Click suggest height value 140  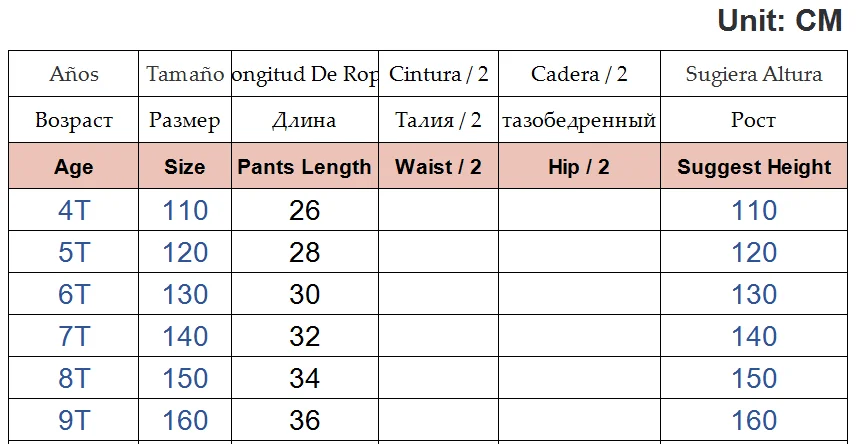(754, 337)
